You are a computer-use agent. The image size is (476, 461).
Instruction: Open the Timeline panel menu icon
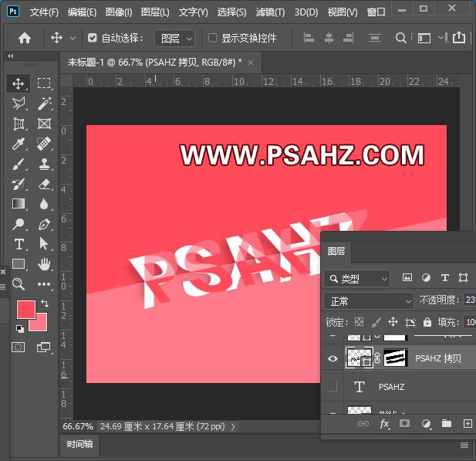pos(464,446)
